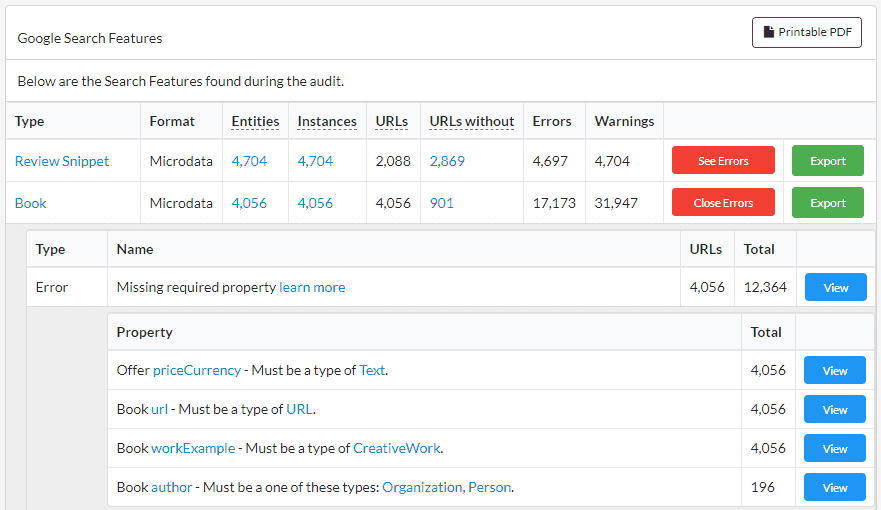The height and width of the screenshot is (510, 881).
Task: Click the Printable PDF button
Action: point(806,32)
